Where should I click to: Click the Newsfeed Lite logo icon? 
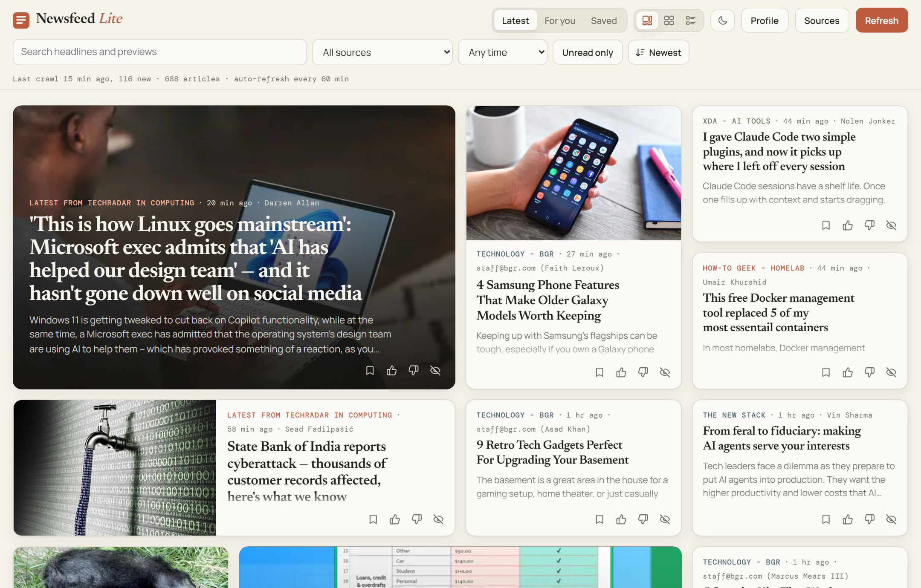pos(21,20)
